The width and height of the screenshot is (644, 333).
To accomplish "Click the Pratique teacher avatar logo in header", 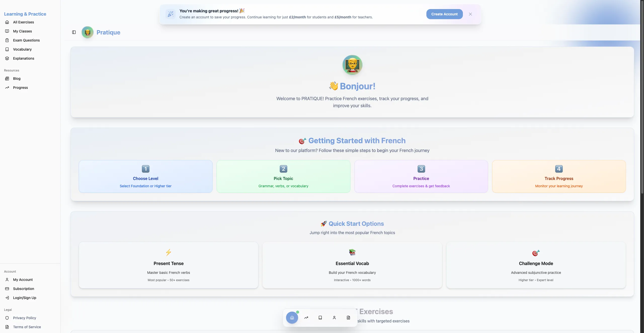I will [88, 32].
